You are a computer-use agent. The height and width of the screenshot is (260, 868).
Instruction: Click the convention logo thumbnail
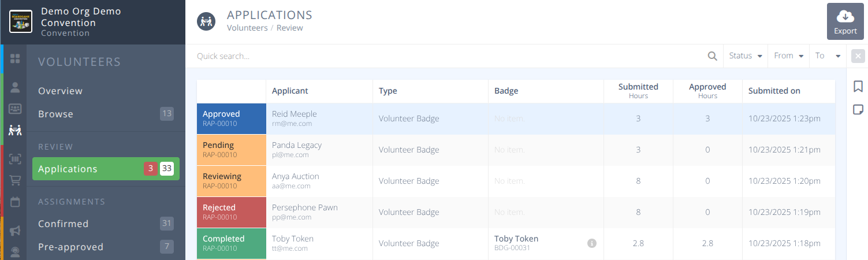[21, 22]
